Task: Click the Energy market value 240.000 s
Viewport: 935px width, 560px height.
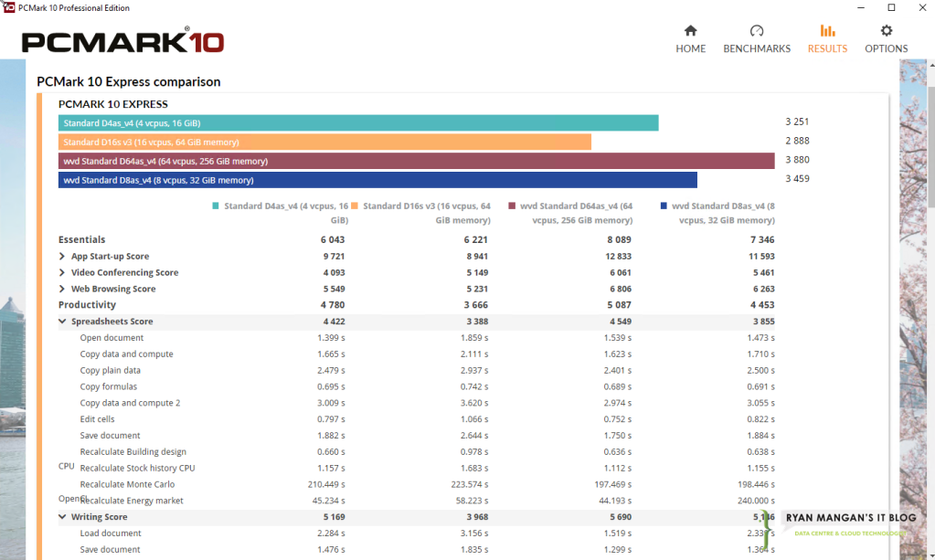Action: click(x=756, y=501)
